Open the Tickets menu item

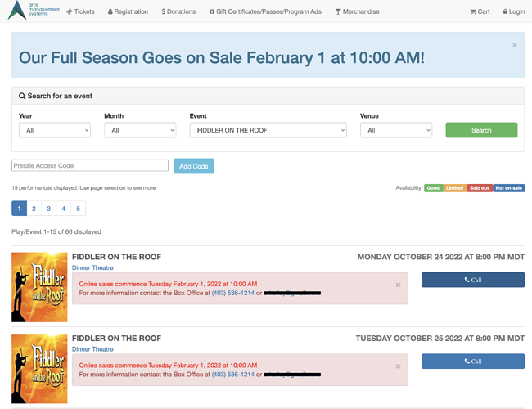pos(81,11)
